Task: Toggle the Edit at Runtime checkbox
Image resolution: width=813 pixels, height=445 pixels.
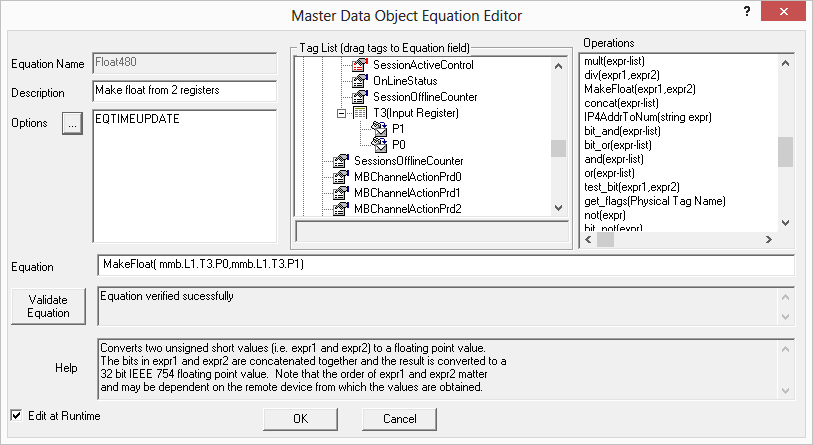Action: pos(16,415)
